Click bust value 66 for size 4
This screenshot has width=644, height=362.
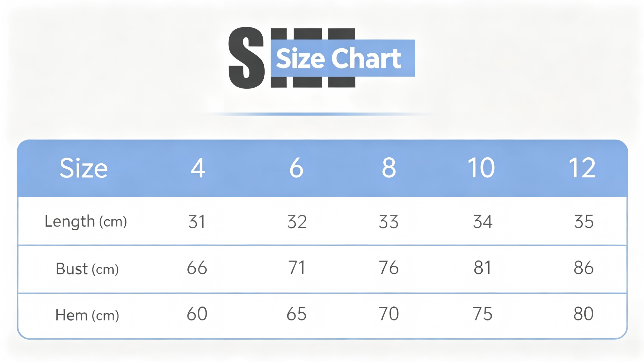[x=197, y=268]
